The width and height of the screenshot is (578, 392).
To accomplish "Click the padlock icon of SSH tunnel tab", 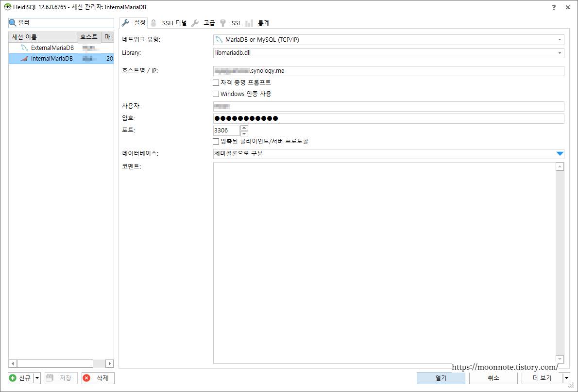I will (x=153, y=23).
